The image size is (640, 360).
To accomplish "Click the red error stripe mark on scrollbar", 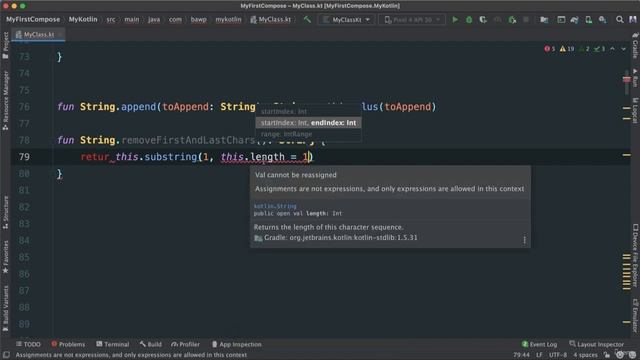I will point(627,79).
